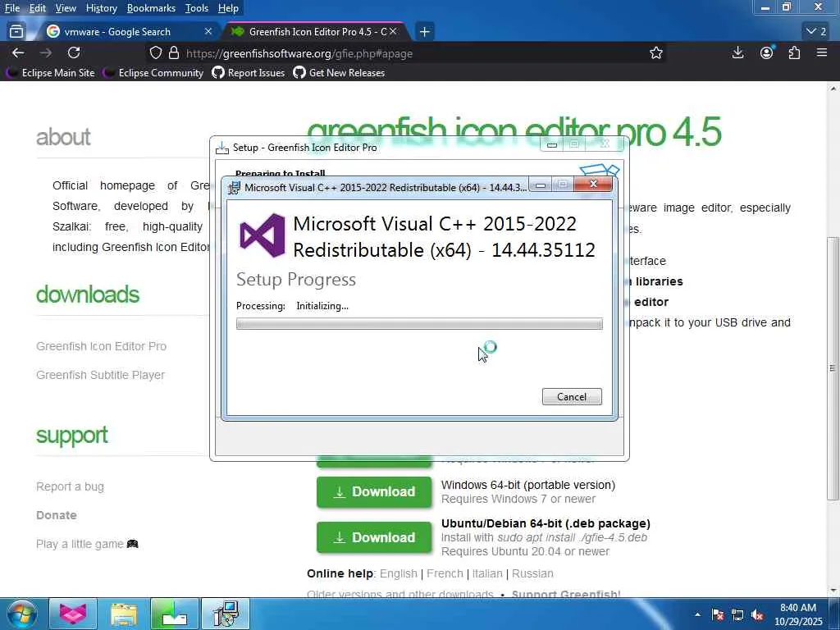
Task: Open the File menu in Firefox
Action: [x=12, y=8]
